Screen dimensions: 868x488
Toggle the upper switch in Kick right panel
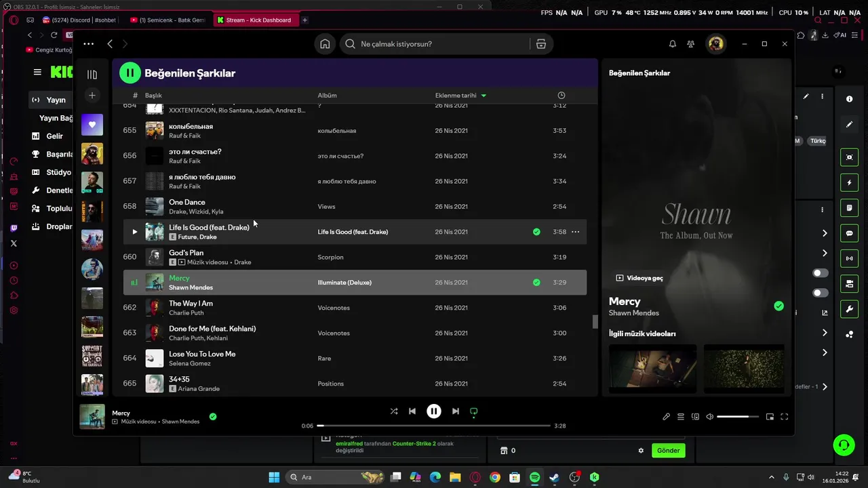[x=821, y=273]
